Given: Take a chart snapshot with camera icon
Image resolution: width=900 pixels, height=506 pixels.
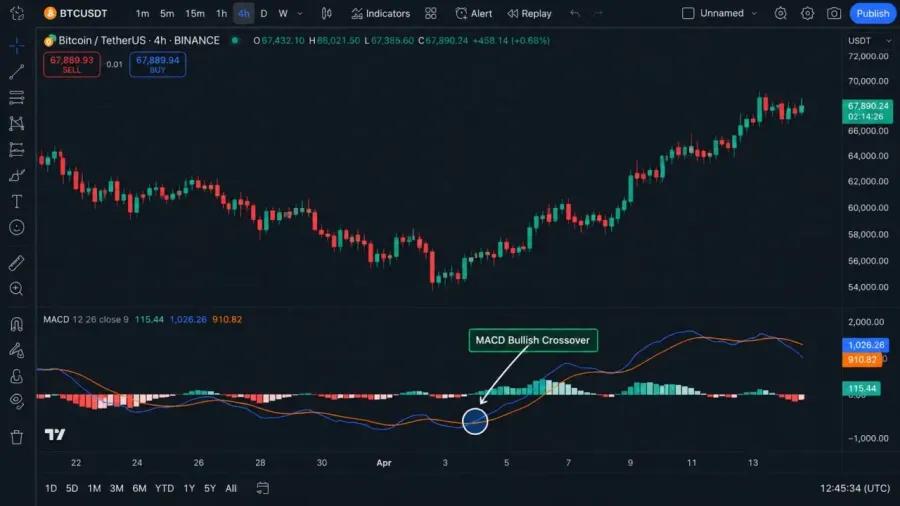Looking at the screenshot, I should click(834, 13).
